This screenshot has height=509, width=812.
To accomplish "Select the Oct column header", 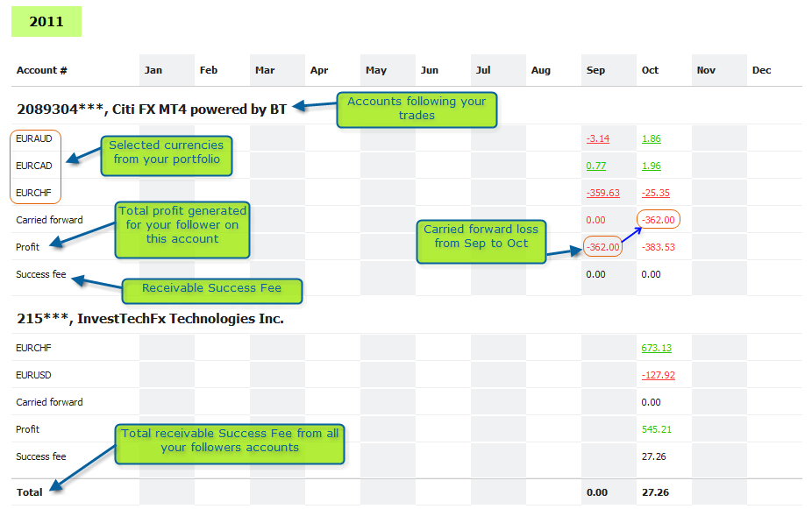I will pos(650,70).
